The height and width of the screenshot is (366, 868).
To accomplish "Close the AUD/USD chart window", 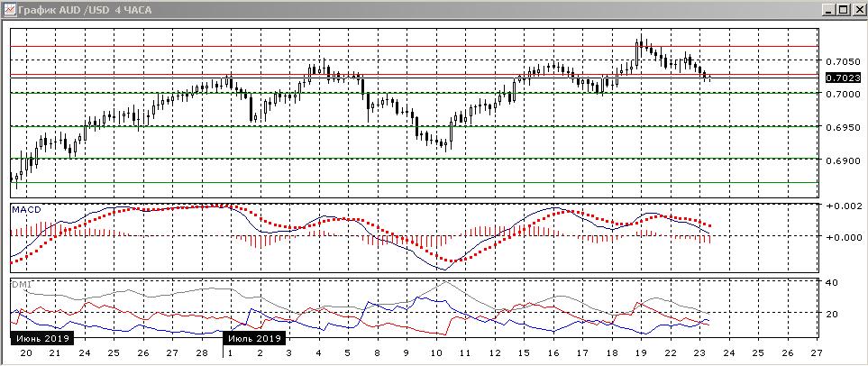I will pyautogui.click(x=857, y=9).
